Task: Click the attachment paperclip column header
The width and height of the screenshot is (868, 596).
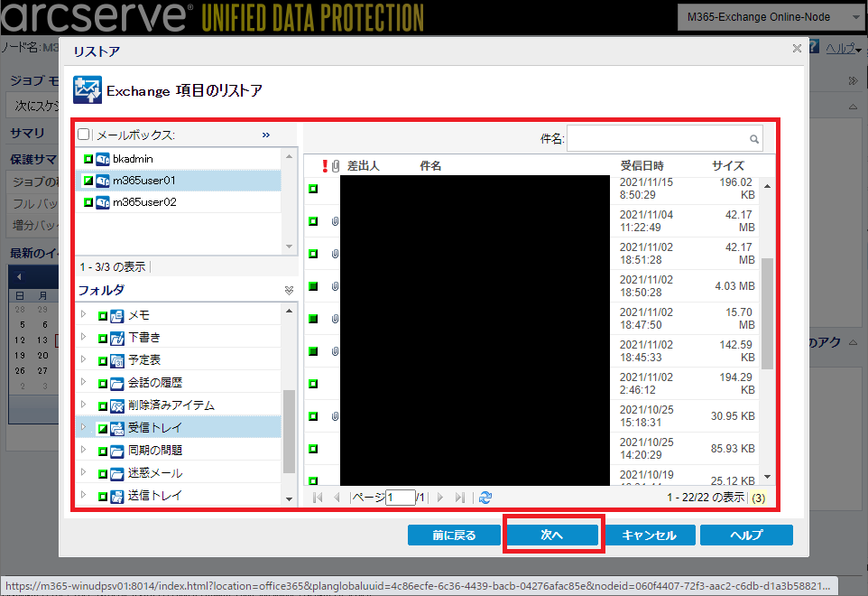Action: coord(336,165)
